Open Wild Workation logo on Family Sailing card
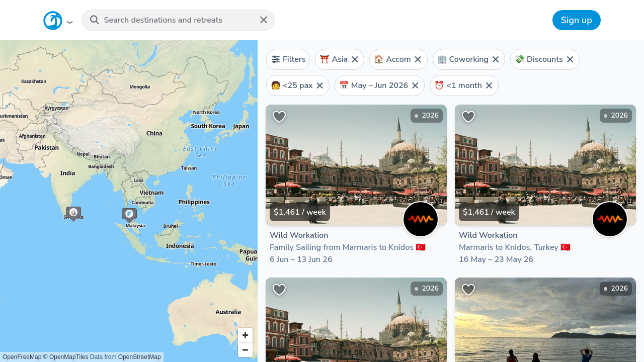This screenshot has width=644, height=362. pos(421,219)
